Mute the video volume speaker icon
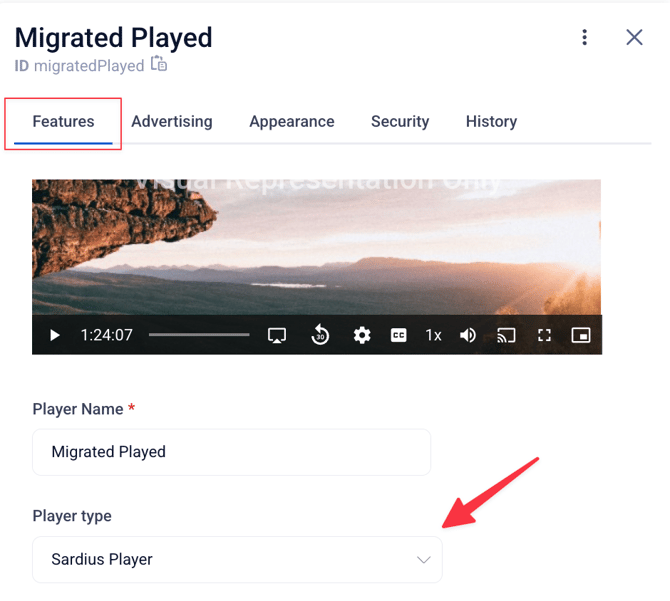The image size is (670, 601). coord(468,336)
